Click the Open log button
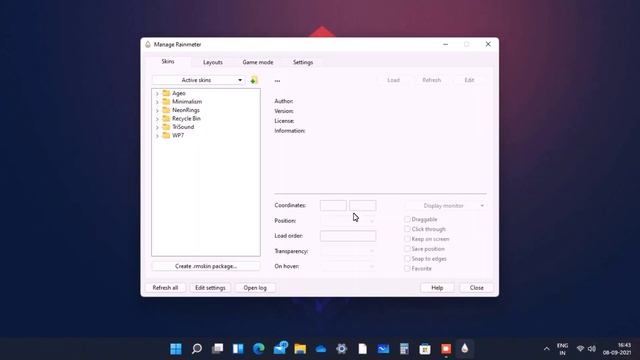The image size is (640, 360). pos(255,288)
